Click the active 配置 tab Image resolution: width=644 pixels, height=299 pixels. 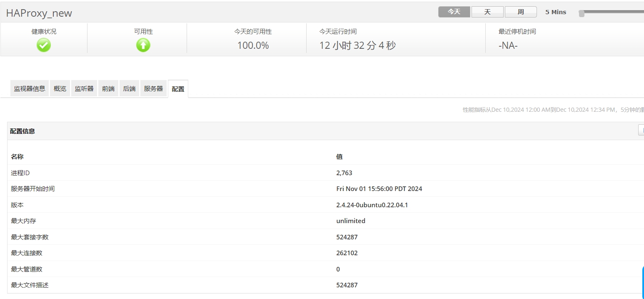click(x=178, y=89)
